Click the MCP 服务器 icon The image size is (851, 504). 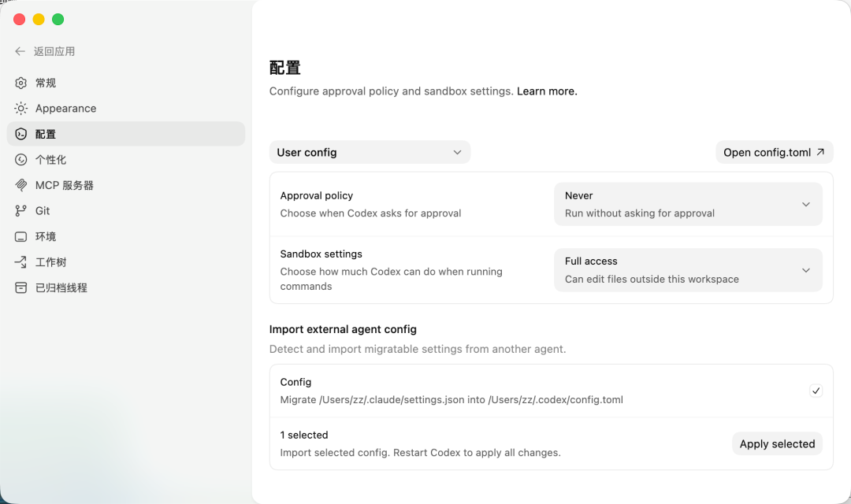(21, 185)
